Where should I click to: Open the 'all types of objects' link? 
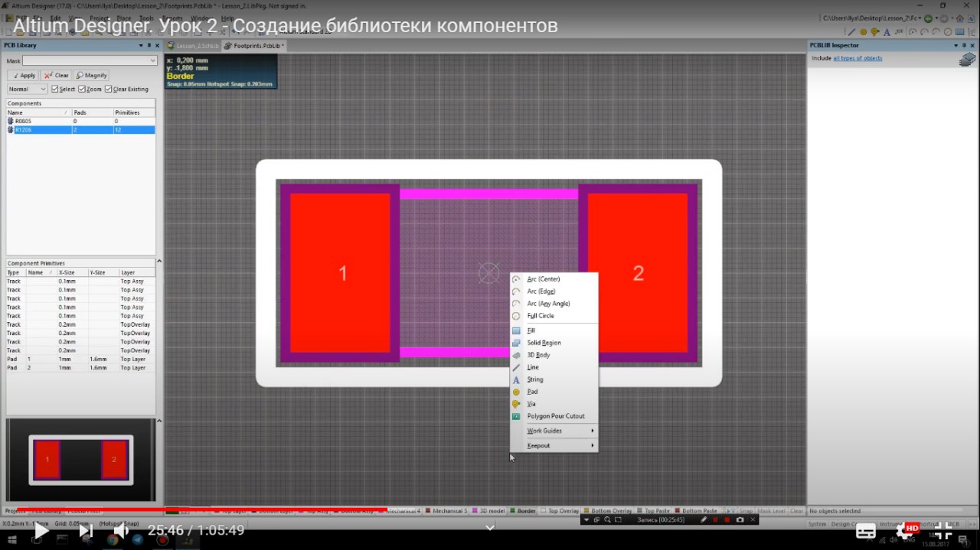pyautogui.click(x=857, y=58)
